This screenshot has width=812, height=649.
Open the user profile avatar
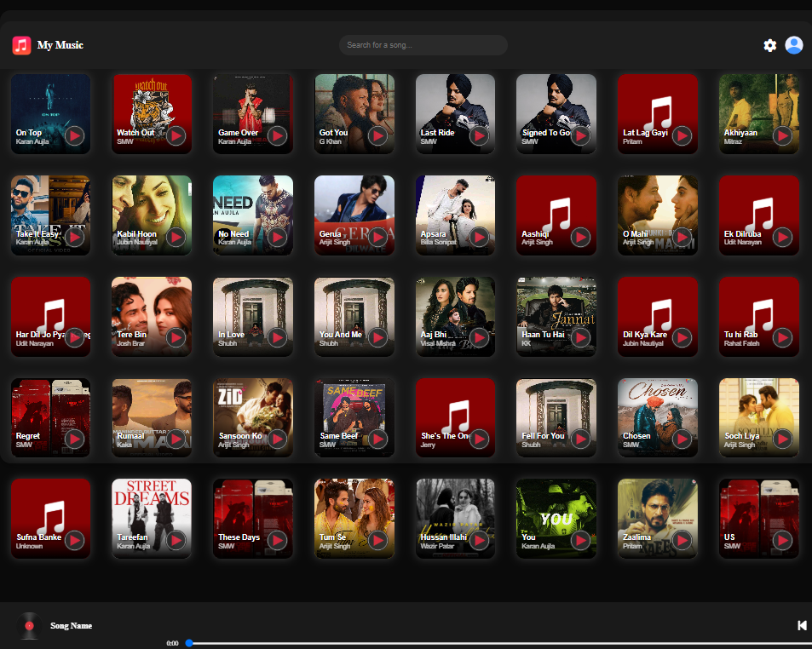click(794, 45)
